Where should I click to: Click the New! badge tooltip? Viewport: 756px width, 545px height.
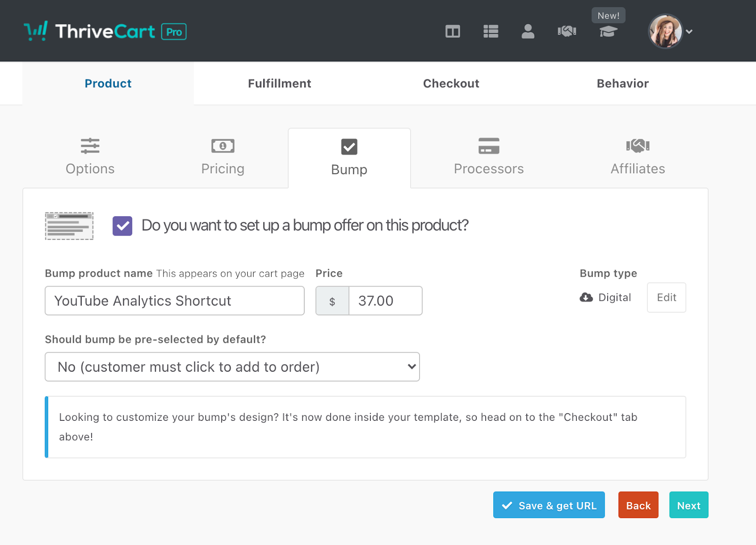pos(609,16)
